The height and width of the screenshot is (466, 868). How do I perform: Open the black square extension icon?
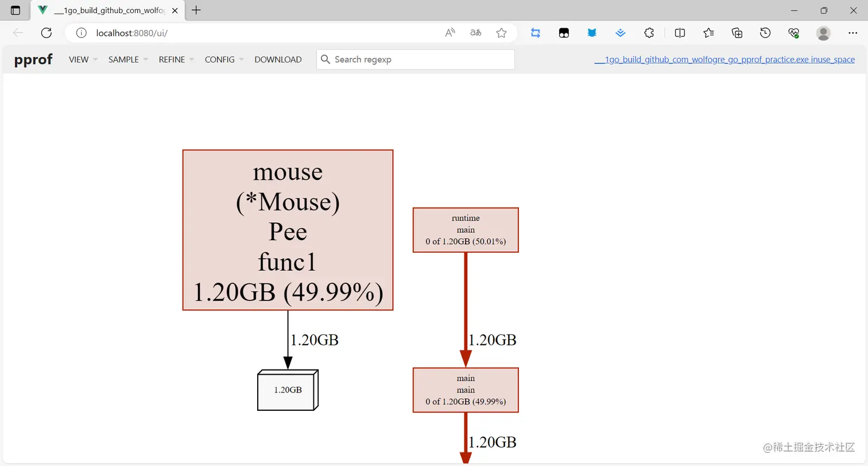[x=564, y=33]
